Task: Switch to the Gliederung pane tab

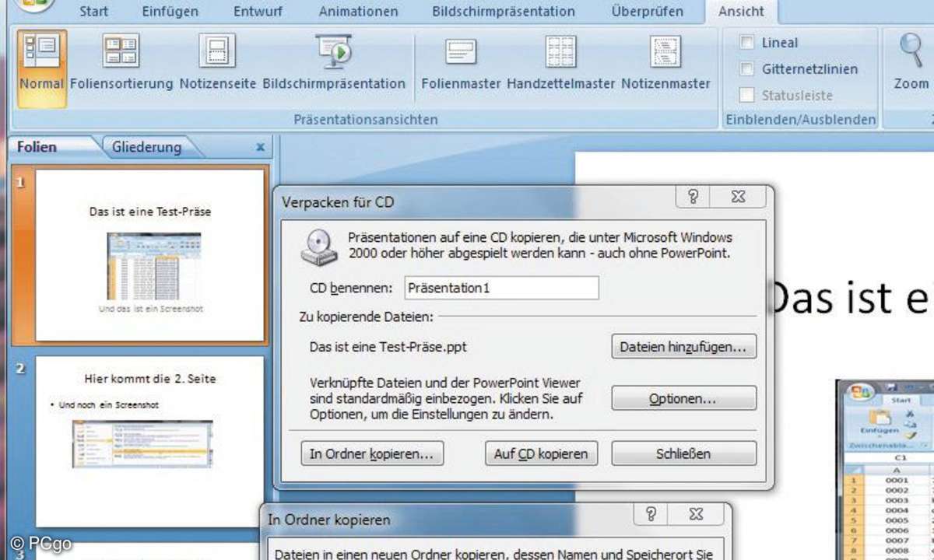Action: [146, 146]
